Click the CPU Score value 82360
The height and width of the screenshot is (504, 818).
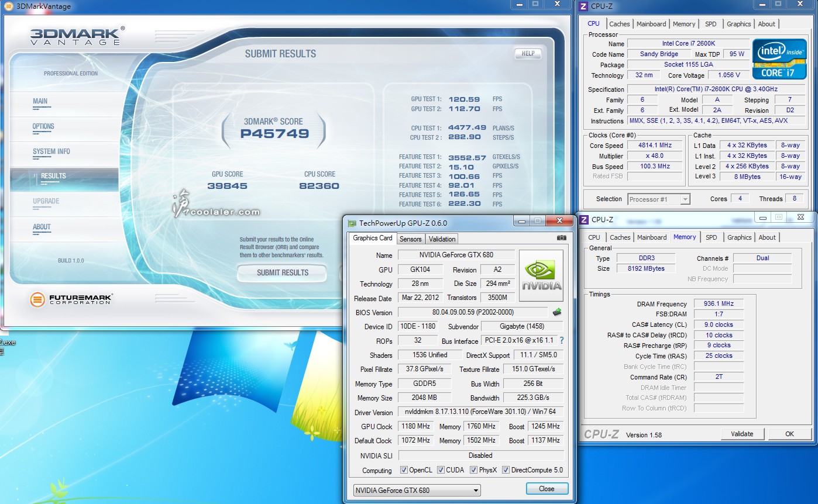319,186
